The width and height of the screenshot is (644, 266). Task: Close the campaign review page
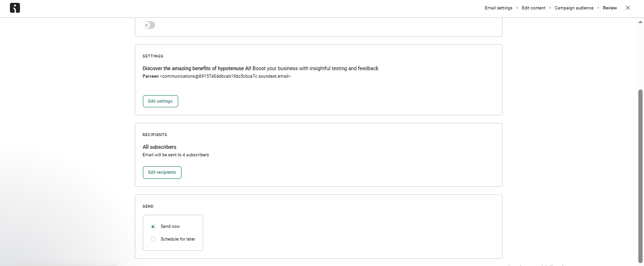(627, 8)
